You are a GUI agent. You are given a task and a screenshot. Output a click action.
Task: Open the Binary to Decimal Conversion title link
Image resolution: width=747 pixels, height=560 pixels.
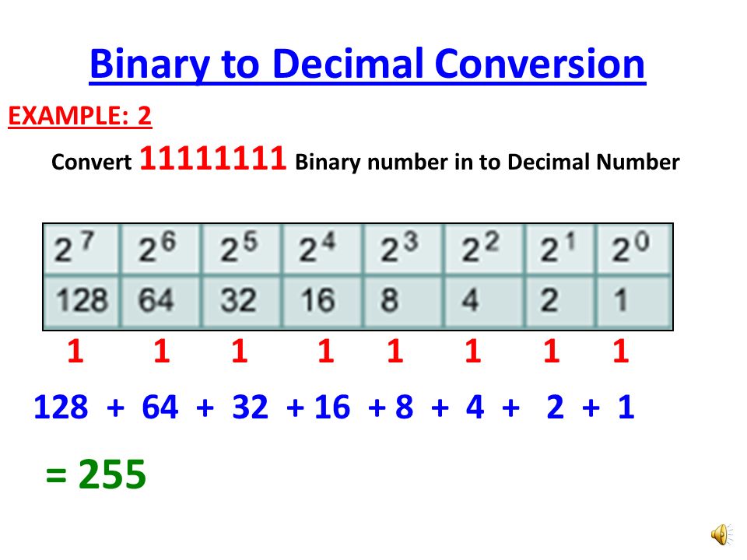367,65
